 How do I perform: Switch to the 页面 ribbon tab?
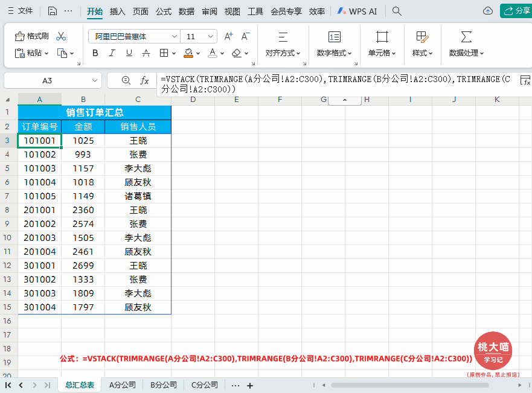pos(141,11)
